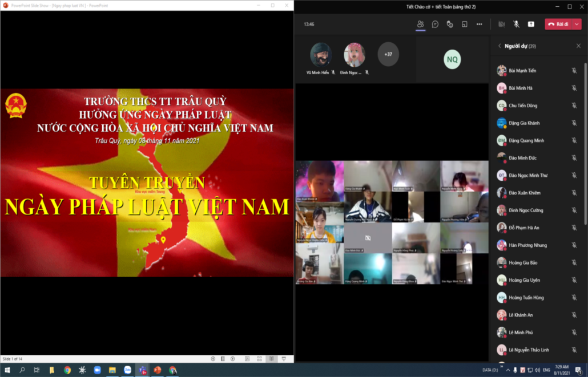Viewport: 588px width, 377px height.
Task: Collapse the Người dự panel with back chevron
Action: 500,46
